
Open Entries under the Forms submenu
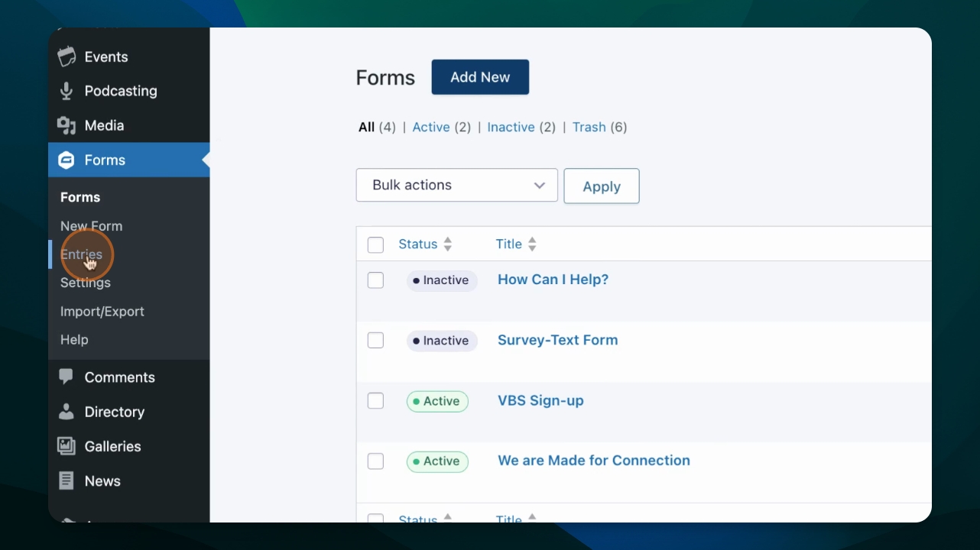pyautogui.click(x=81, y=254)
